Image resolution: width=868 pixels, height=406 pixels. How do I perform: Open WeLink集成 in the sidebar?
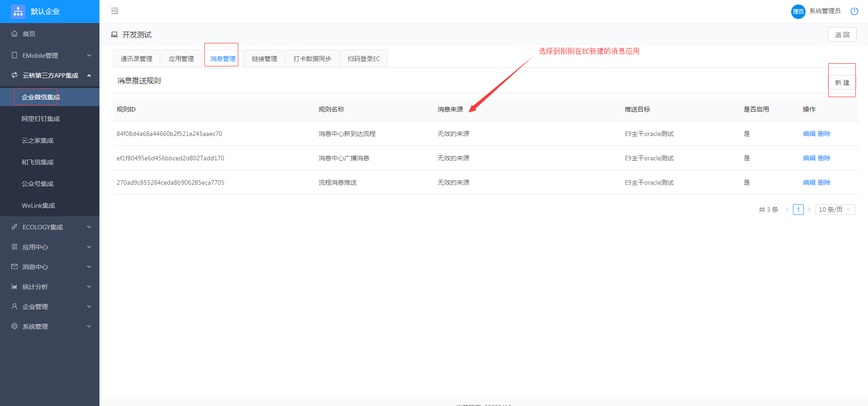click(x=50, y=205)
